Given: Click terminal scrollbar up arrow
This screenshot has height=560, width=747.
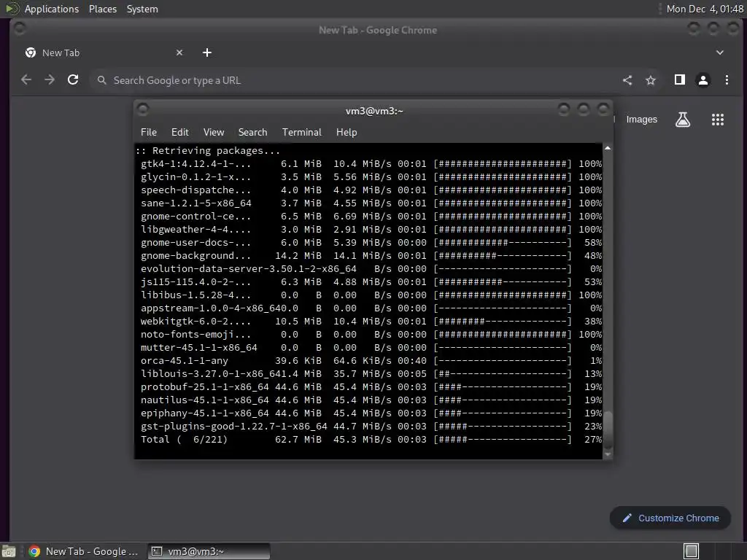Looking at the screenshot, I should pos(608,149).
